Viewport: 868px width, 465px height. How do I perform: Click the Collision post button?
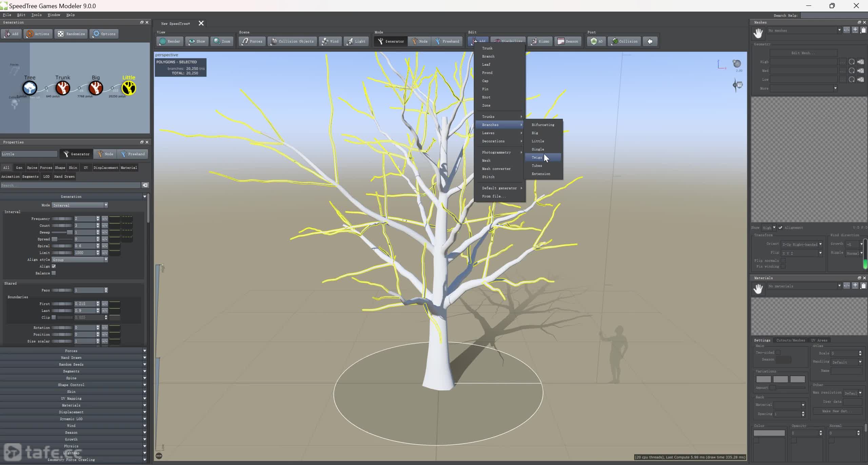[624, 41]
